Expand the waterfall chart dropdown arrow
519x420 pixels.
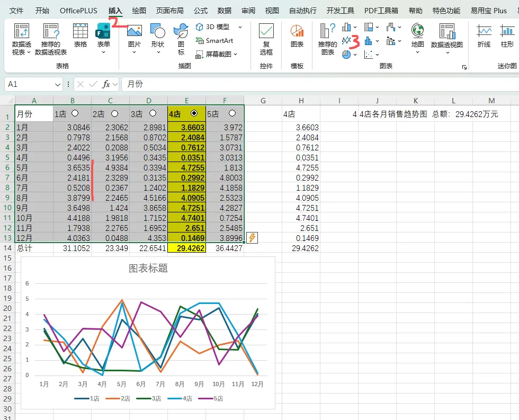pos(399,27)
